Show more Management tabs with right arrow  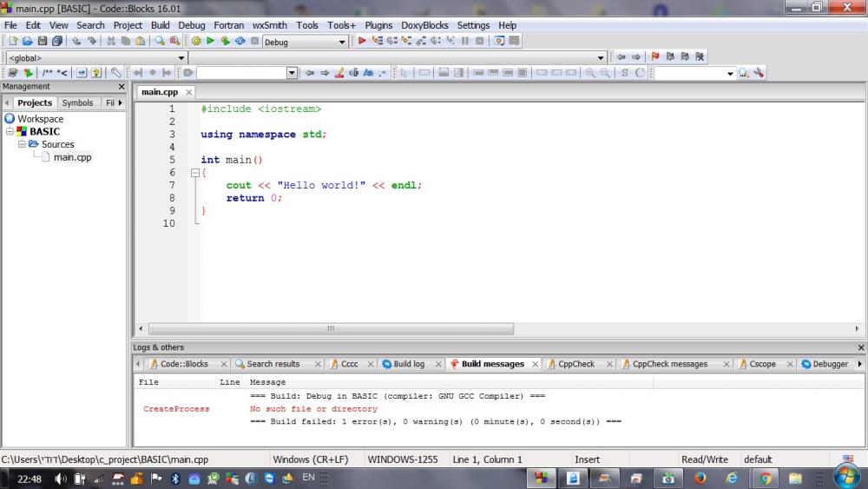point(120,102)
